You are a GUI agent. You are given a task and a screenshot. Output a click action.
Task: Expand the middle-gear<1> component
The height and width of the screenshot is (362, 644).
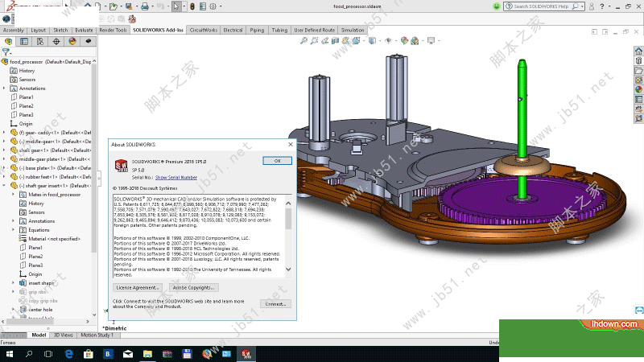coord(4,142)
